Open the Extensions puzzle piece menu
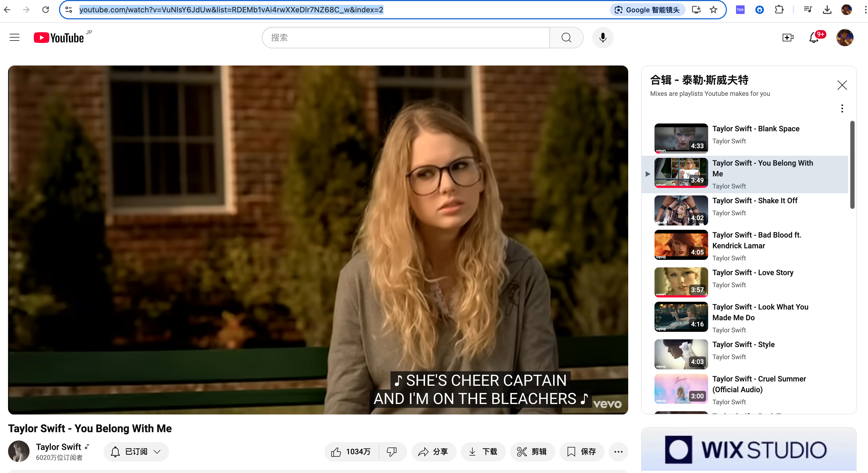The height and width of the screenshot is (473, 868). [779, 9]
